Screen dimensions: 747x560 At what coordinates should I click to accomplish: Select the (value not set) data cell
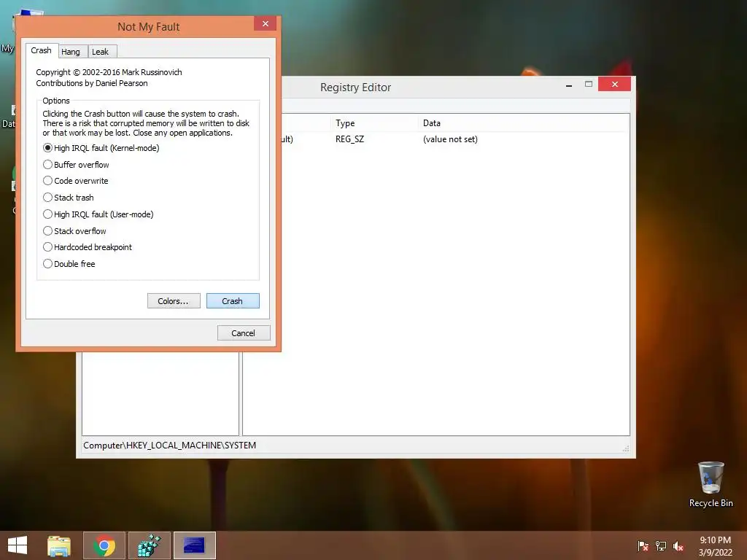[450, 139]
